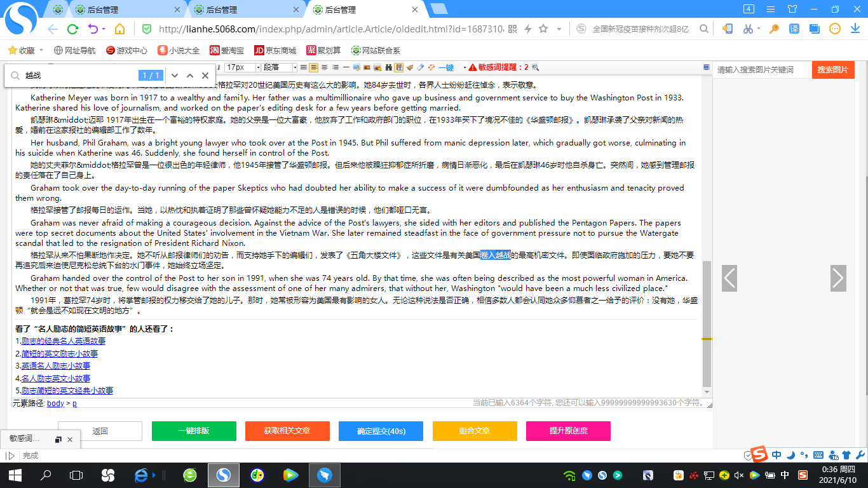Toggle right alignment for the paragraph
Image resolution: width=868 pixels, height=488 pixels.
tap(336, 67)
